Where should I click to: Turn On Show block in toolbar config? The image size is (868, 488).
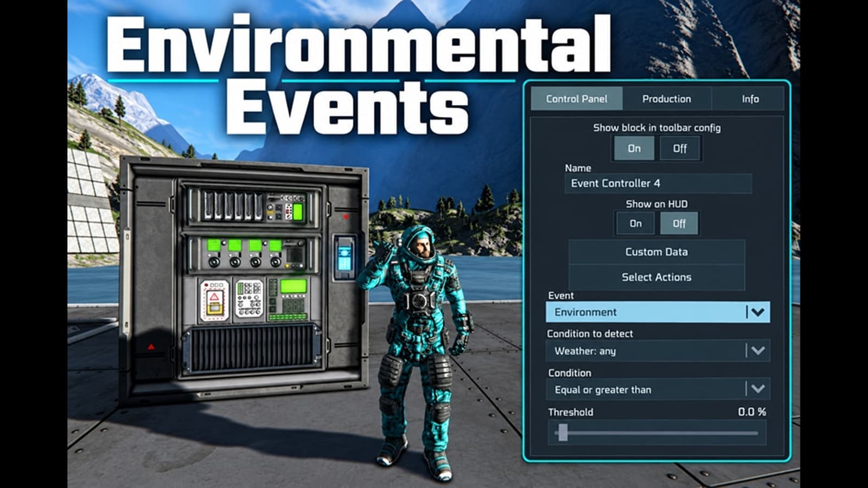tap(634, 148)
